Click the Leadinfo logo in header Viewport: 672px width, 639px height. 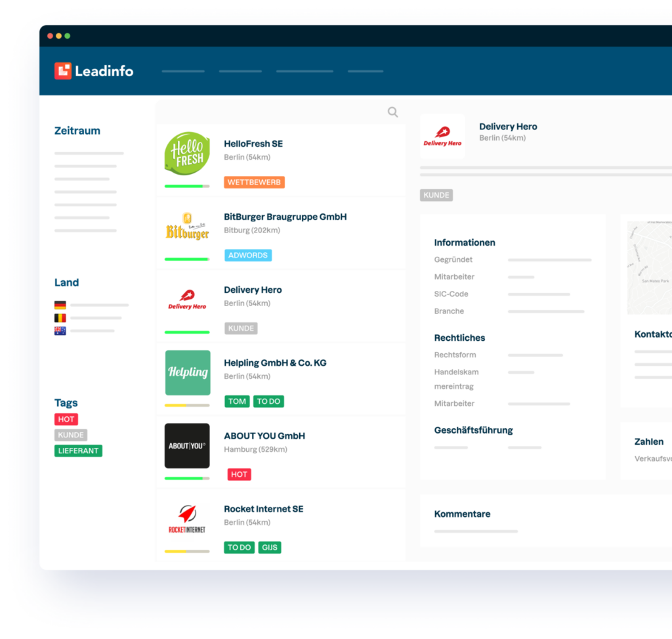94,71
